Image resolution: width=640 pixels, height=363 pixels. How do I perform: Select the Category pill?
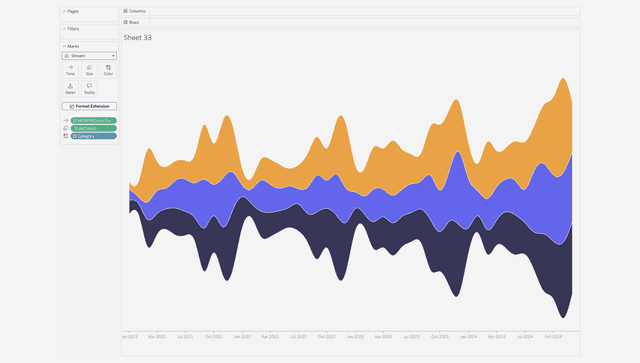tap(94, 136)
